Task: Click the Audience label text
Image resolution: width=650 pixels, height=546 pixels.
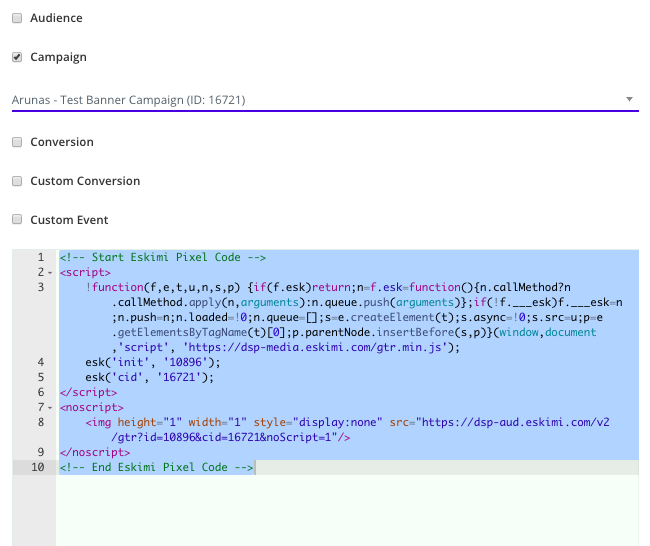Action: click(x=56, y=18)
